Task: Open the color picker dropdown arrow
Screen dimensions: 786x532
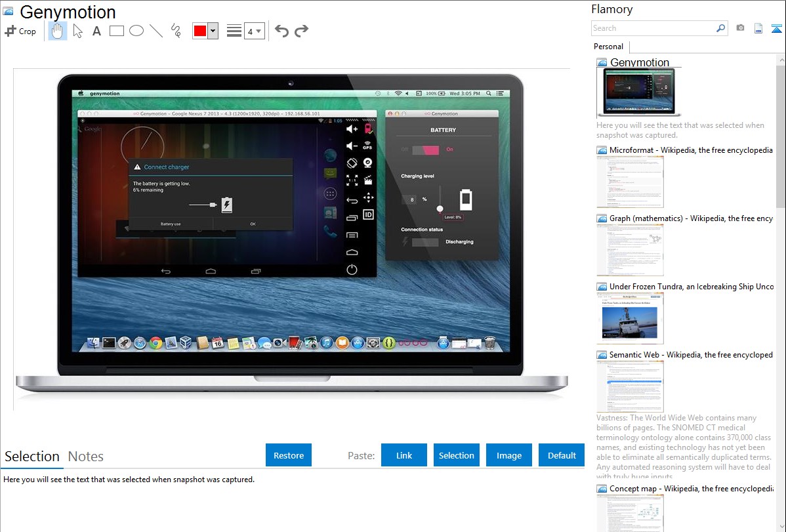Action: coord(213,31)
